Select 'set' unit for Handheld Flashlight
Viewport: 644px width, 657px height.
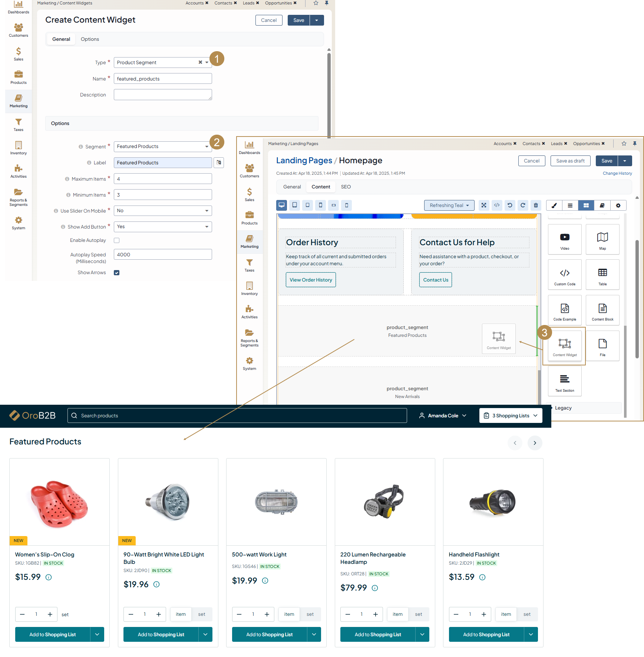click(x=527, y=614)
